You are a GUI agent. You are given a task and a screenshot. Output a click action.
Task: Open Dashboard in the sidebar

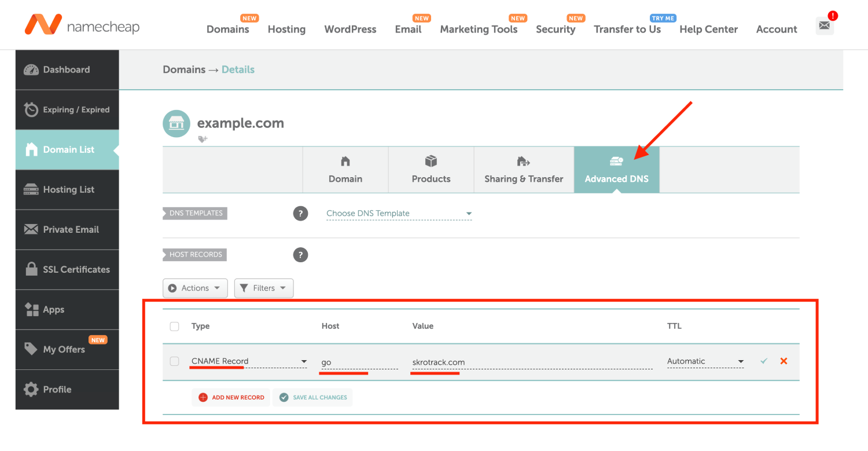pos(67,69)
